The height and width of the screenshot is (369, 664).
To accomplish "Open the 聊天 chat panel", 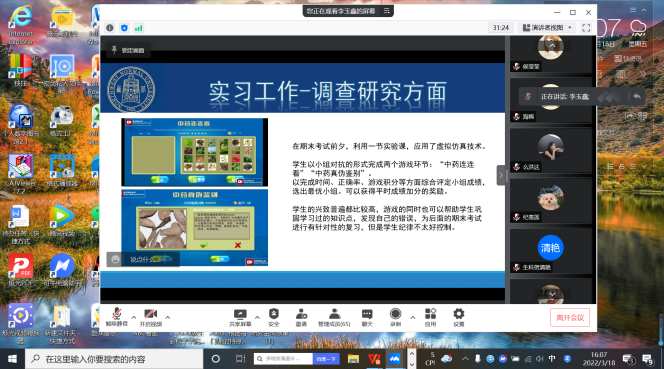I will [367, 317].
